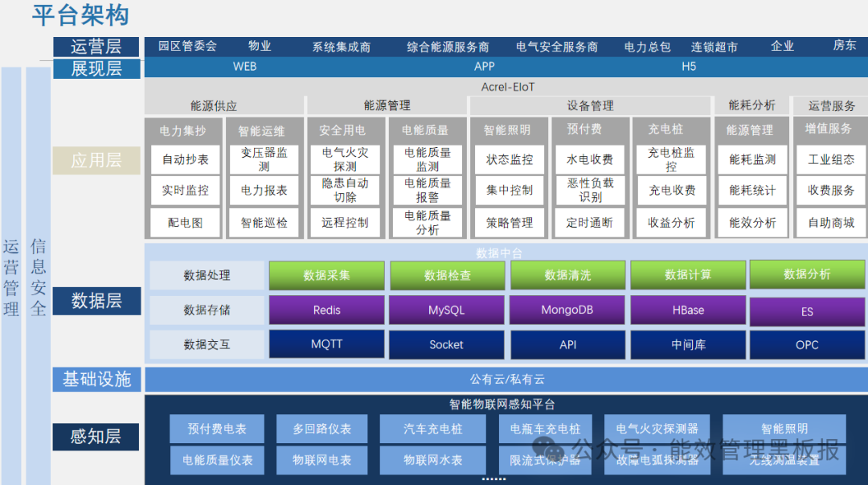Select 电能质量分析 in the 电能质量 column

[x=427, y=223]
